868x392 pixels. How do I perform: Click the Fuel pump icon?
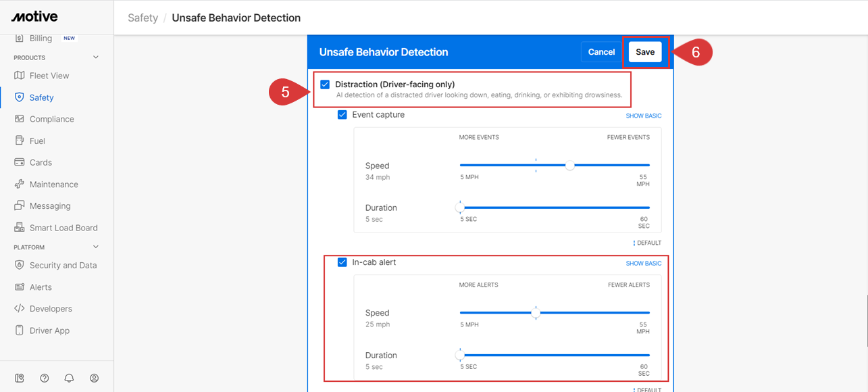19,141
